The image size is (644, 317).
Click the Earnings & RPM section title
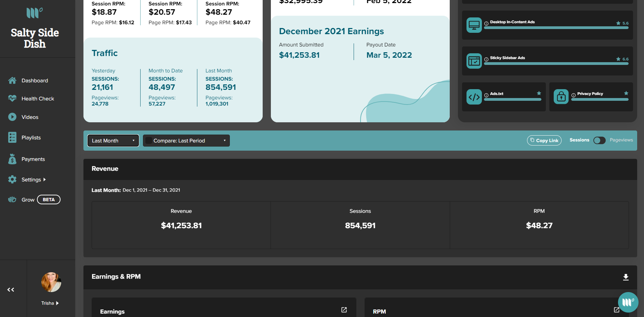(x=116, y=277)
